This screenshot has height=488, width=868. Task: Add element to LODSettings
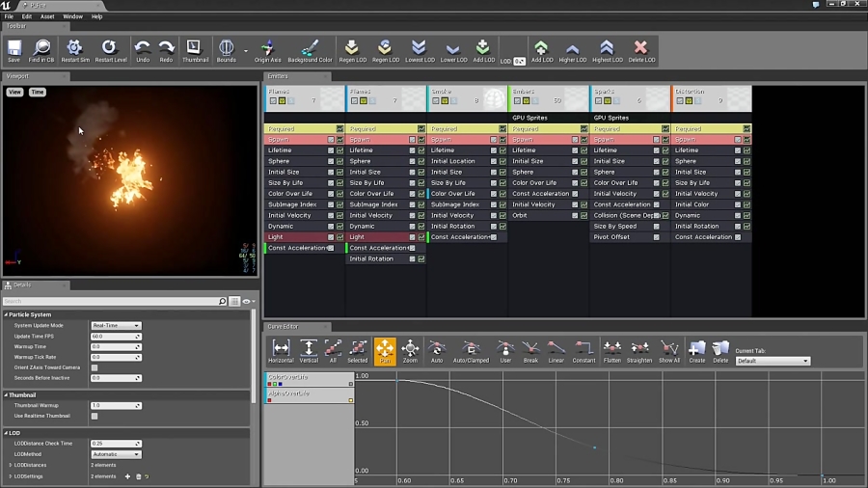click(x=127, y=476)
